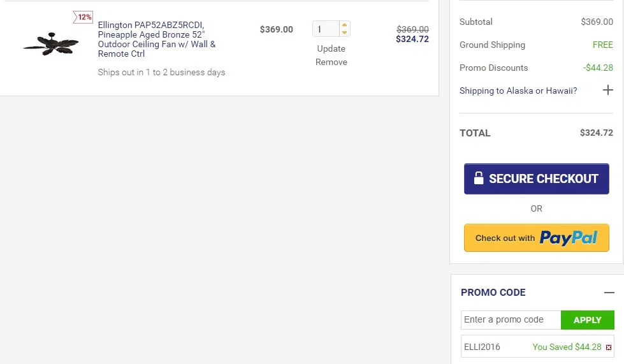Screen dimensions: 624x364
Task: Check out with PayPal
Action: pos(537,238)
